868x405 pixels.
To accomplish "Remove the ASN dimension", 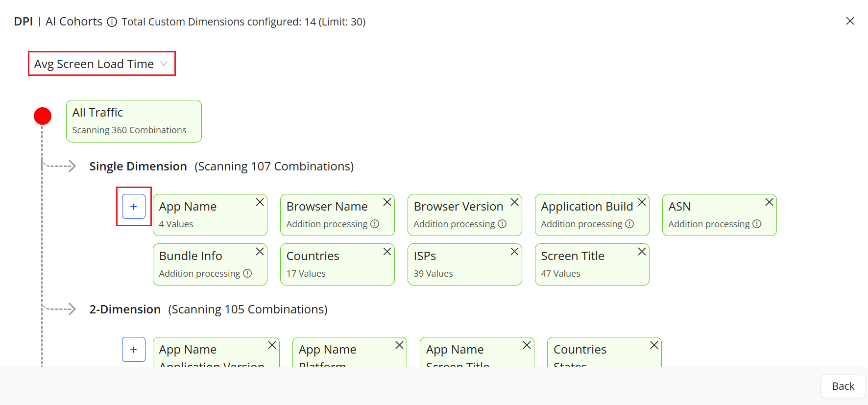I will coord(770,202).
